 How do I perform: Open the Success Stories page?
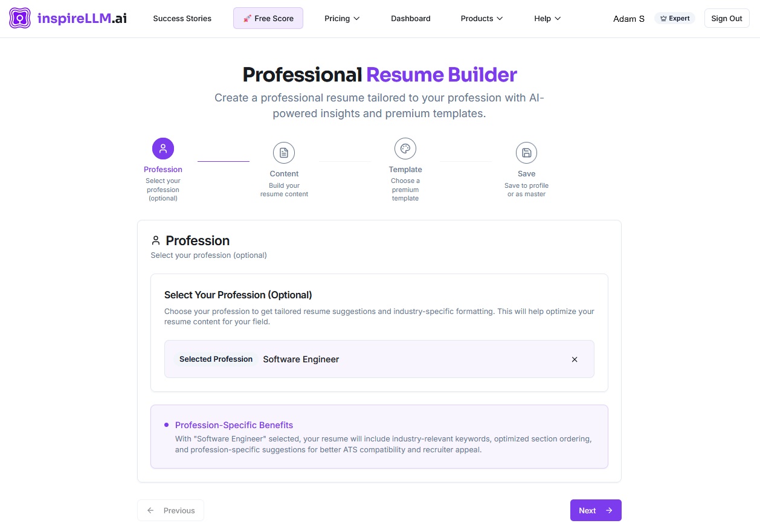[182, 18]
